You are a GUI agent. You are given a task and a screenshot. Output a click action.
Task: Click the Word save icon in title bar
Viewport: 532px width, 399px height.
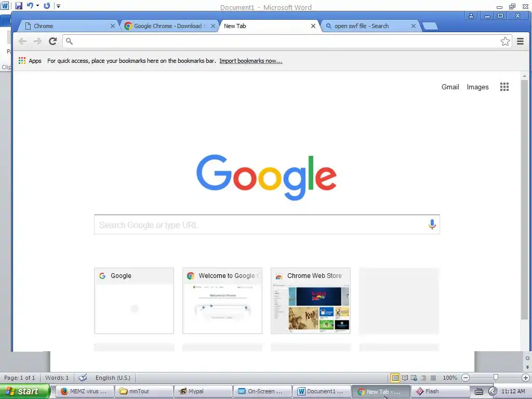pos(19,5)
